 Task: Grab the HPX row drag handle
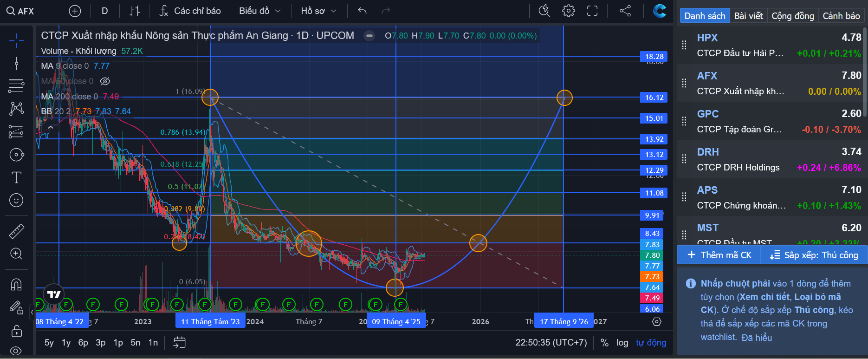(684, 45)
